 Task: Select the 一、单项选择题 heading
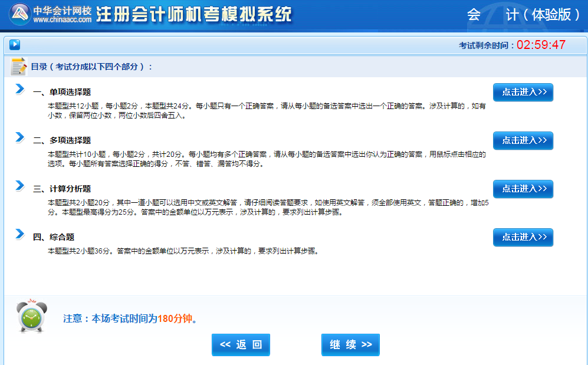pos(62,92)
